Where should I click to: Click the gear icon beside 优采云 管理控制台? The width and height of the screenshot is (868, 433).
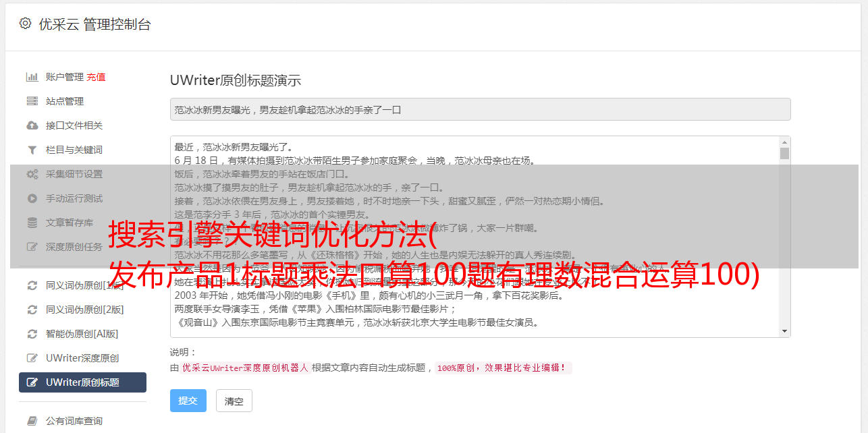point(25,24)
